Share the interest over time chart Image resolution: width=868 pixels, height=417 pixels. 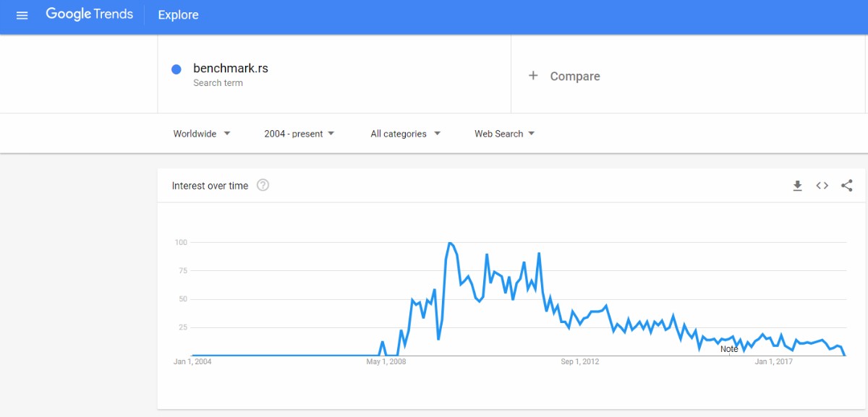(847, 186)
